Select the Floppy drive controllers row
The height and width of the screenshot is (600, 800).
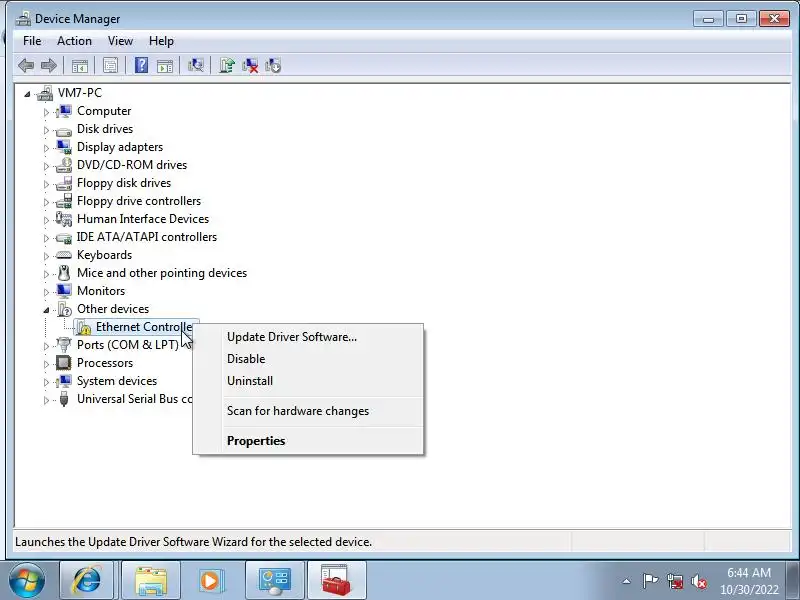point(129,201)
